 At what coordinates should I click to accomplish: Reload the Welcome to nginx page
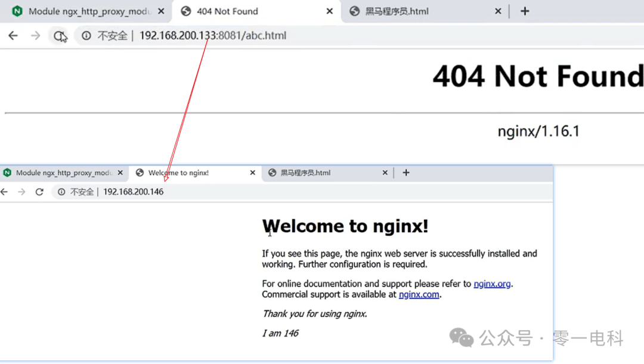39,192
